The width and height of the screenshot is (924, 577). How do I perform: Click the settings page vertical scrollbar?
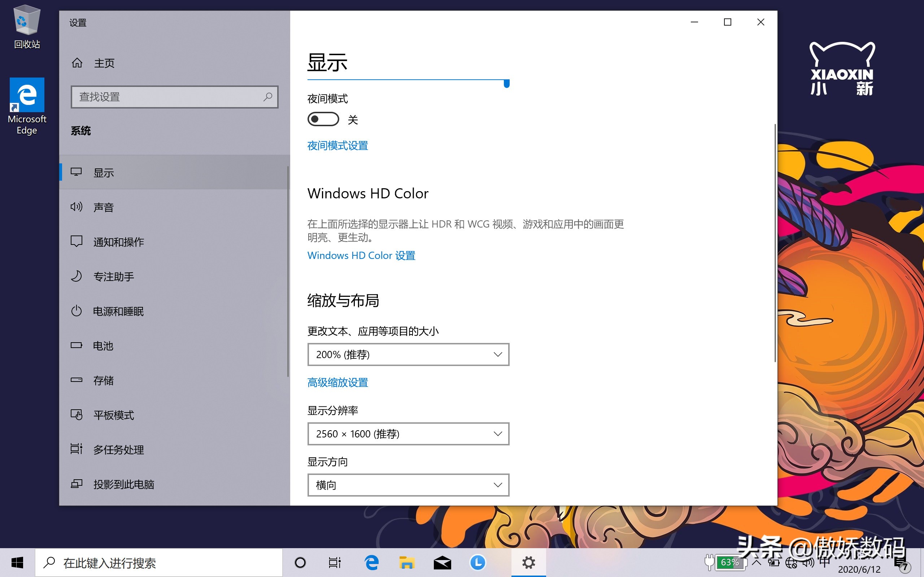tap(775, 243)
